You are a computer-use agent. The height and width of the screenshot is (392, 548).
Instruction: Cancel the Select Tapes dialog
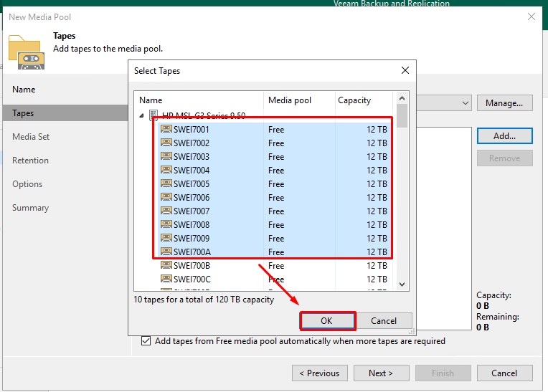click(x=384, y=320)
